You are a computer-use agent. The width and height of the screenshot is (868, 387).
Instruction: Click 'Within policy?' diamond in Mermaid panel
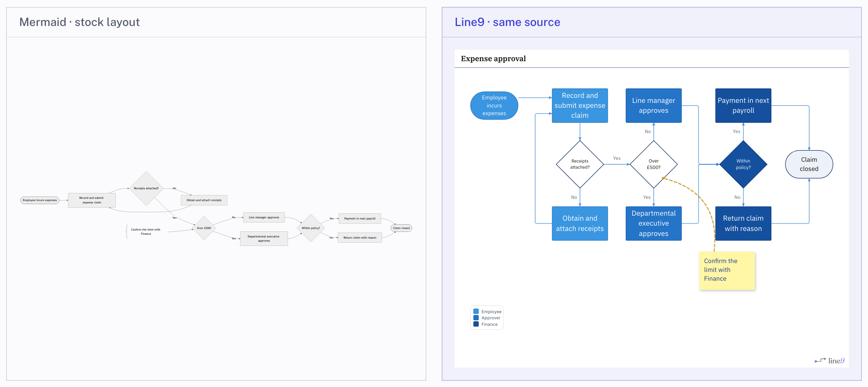click(311, 228)
